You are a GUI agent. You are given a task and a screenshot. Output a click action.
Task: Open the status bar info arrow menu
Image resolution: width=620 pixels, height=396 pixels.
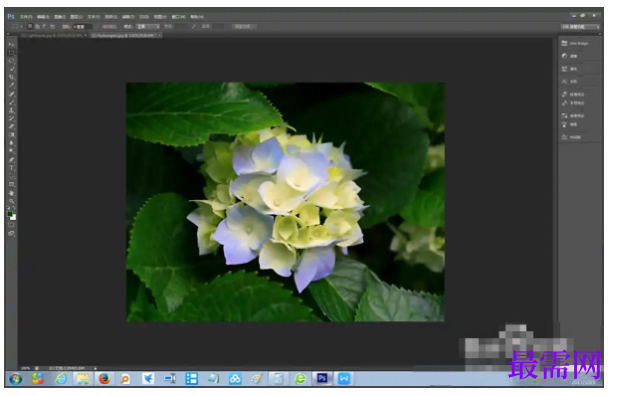click(x=95, y=368)
